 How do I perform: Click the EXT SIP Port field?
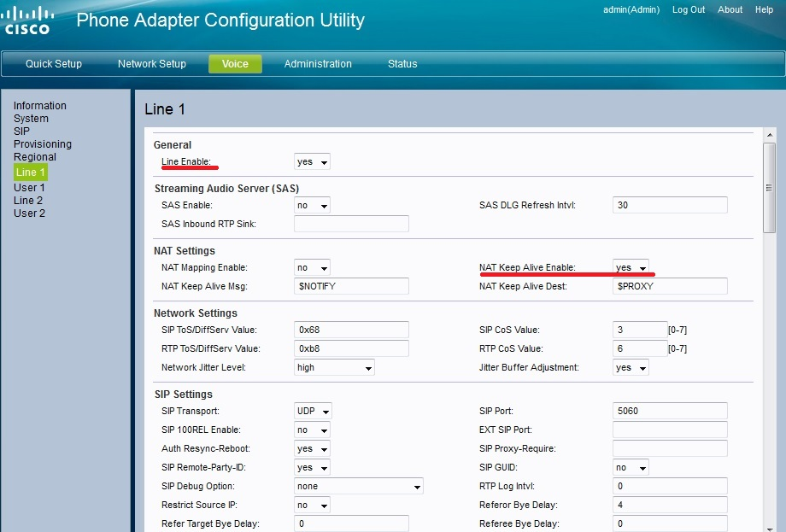[x=670, y=430]
